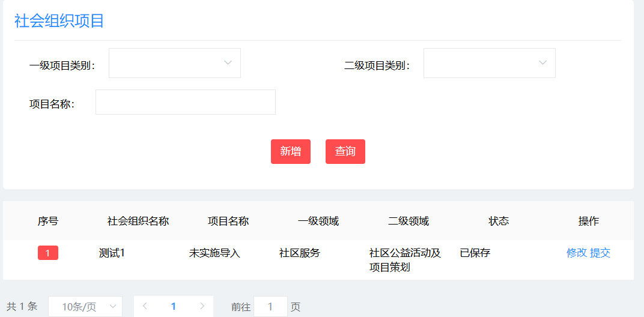Click the 测试1 organization name cell
The width and height of the screenshot is (644, 317).
click(112, 253)
